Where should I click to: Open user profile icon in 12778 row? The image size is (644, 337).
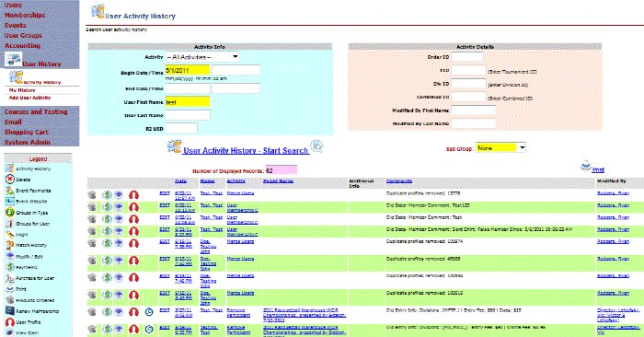tap(134, 195)
